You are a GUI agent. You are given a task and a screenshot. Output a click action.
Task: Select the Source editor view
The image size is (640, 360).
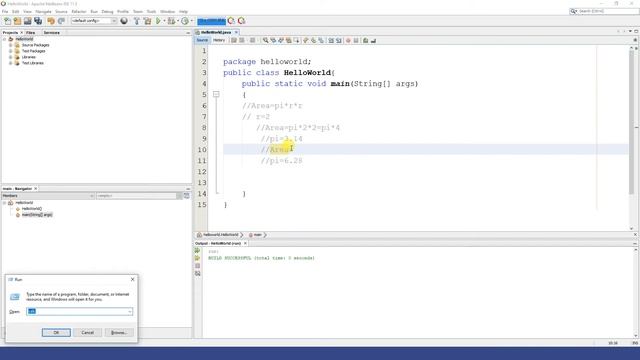click(202, 40)
